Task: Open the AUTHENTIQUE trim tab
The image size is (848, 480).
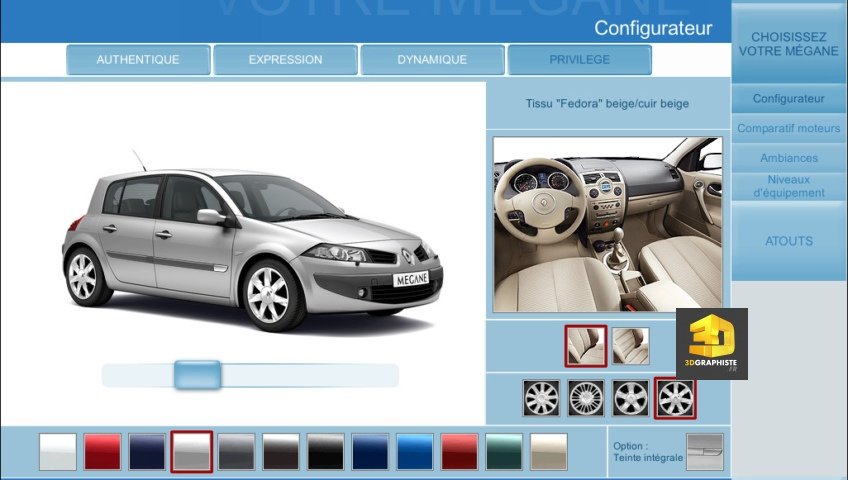Action: (138, 59)
